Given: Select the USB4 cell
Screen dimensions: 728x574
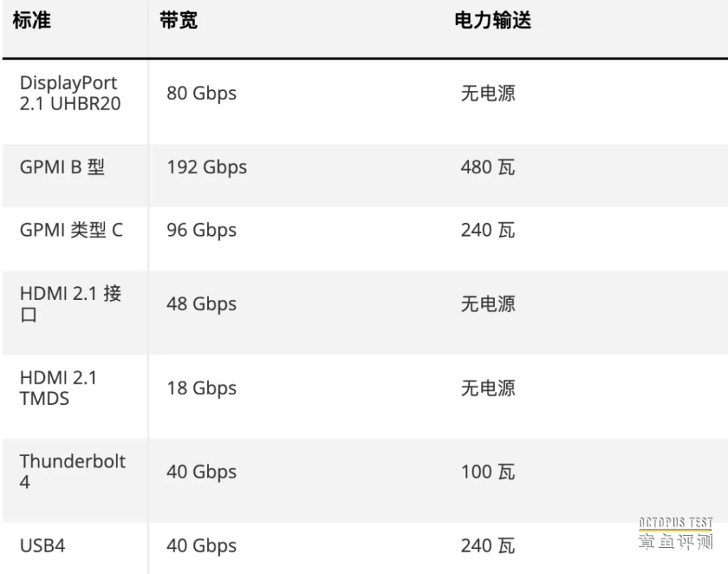Looking at the screenshot, I should click(x=43, y=546).
